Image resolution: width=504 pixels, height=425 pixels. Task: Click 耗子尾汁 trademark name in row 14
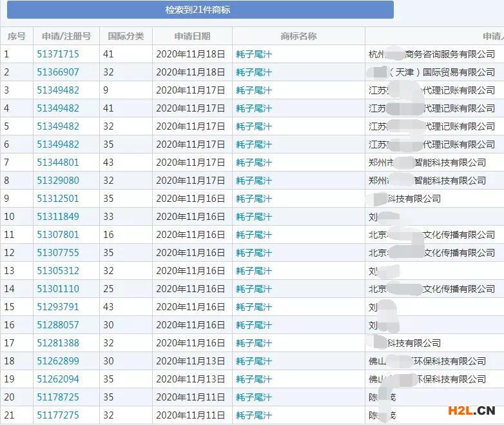coord(254,288)
